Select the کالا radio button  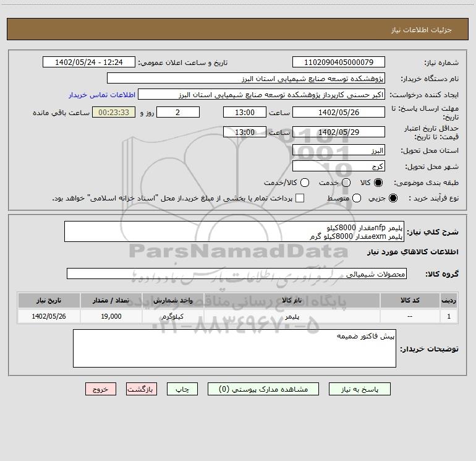pos(378,183)
